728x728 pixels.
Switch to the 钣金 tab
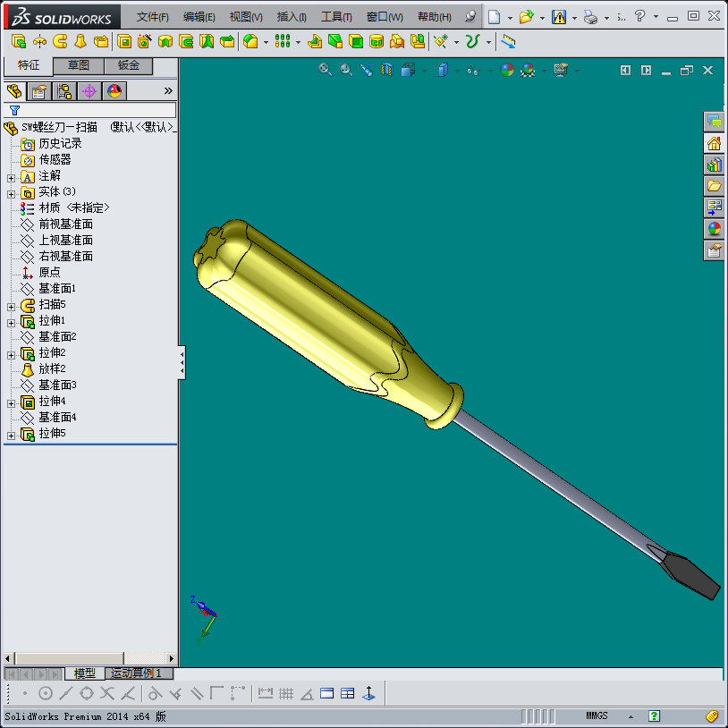tap(128, 65)
